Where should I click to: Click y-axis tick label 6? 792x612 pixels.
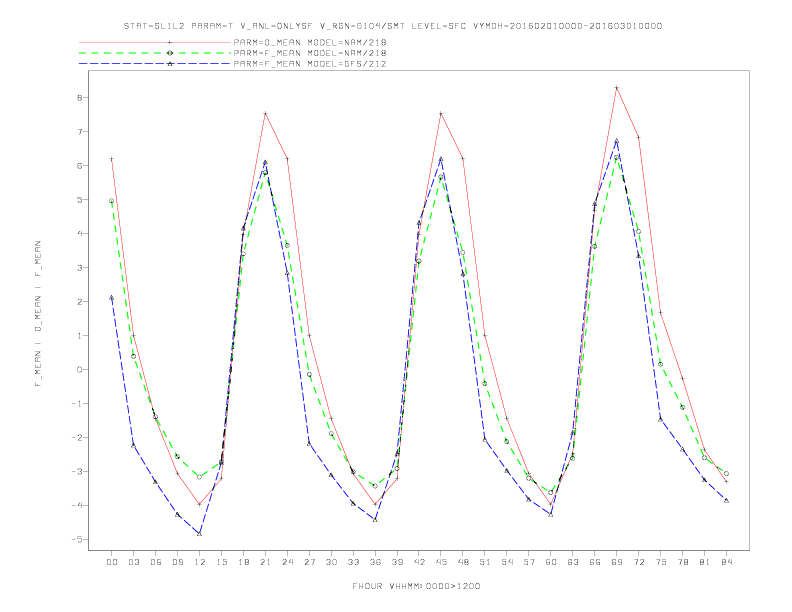(x=79, y=166)
